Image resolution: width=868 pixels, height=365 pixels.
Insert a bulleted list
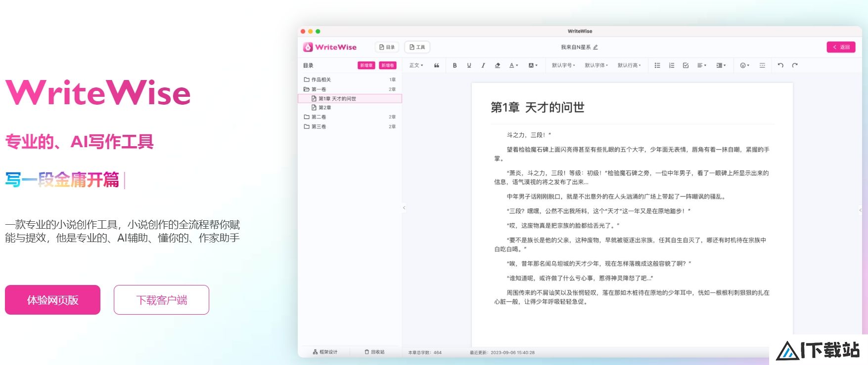657,65
